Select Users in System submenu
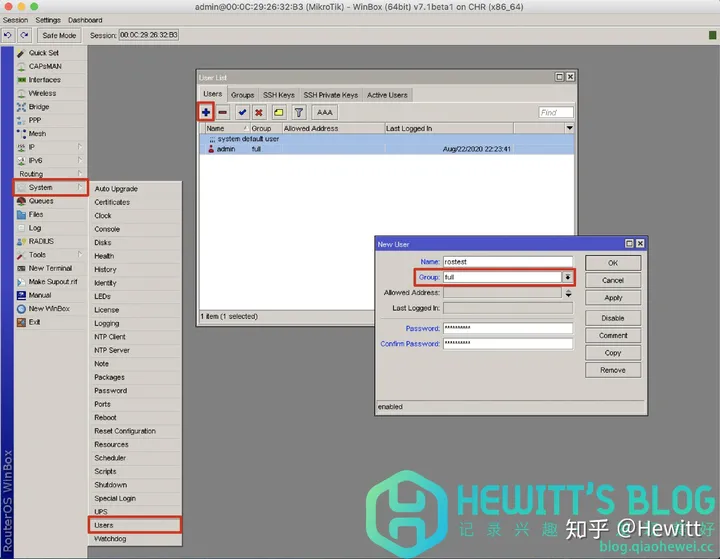Screen dimensions: 720x559 pyautogui.click(x=135, y=525)
